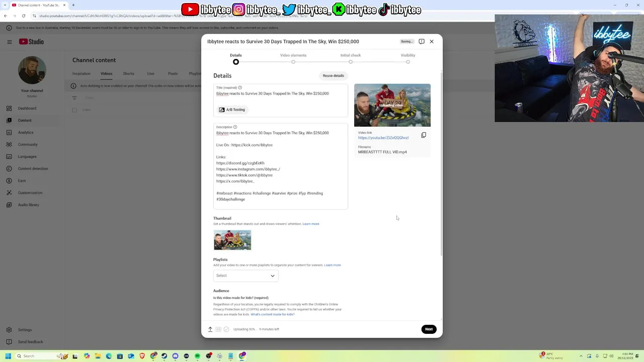This screenshot has height=362, width=644.
Task: Click the video preview showing Uploading video
Action: point(392,105)
